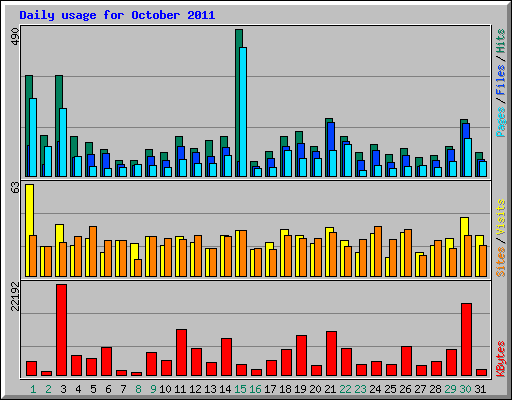Click day 6 on the x-axis

click(x=108, y=389)
